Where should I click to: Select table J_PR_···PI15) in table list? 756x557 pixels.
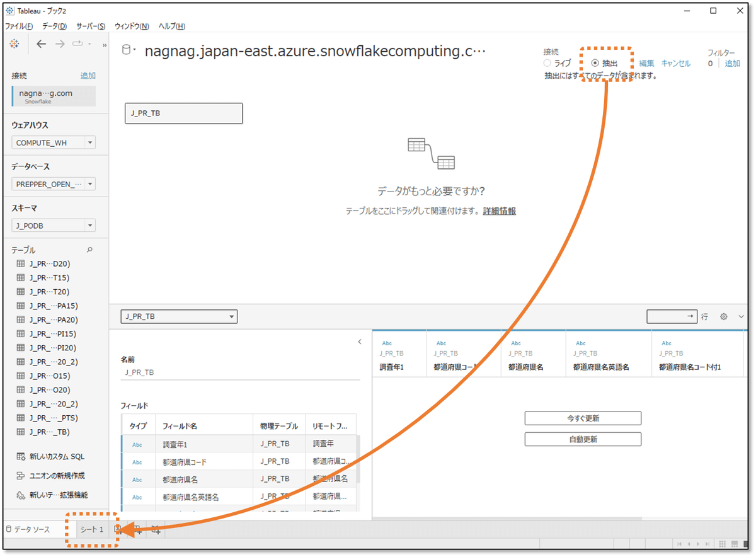tap(53, 334)
